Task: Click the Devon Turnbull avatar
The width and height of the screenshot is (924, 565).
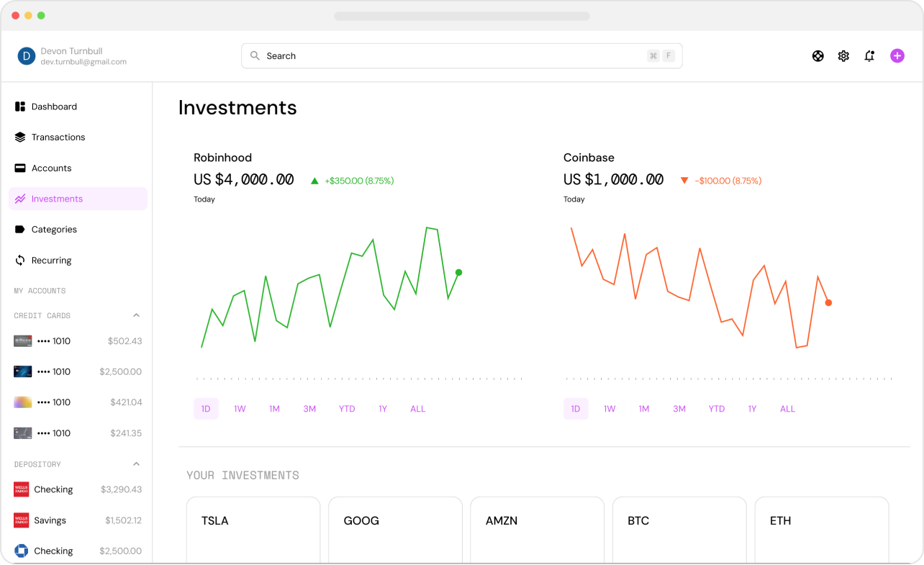Action: pos(27,56)
